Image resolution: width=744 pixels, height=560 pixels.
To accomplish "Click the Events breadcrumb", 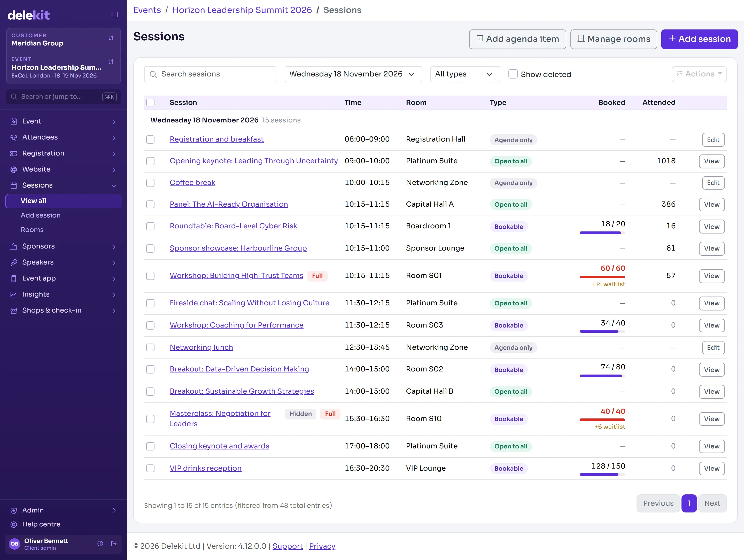I will (147, 10).
